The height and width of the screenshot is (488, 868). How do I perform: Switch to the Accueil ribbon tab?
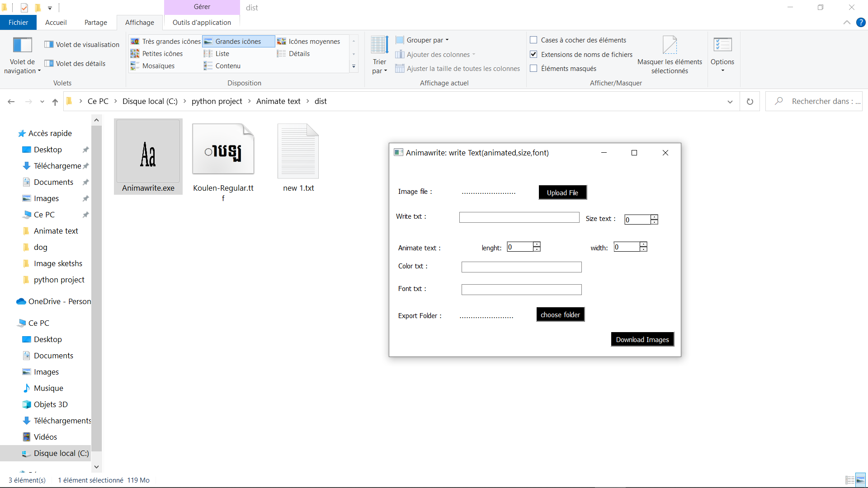(x=56, y=23)
